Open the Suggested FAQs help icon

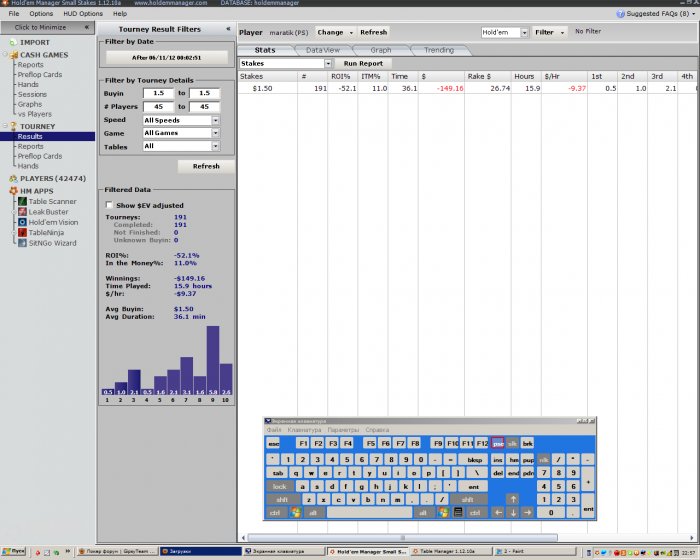(x=620, y=14)
